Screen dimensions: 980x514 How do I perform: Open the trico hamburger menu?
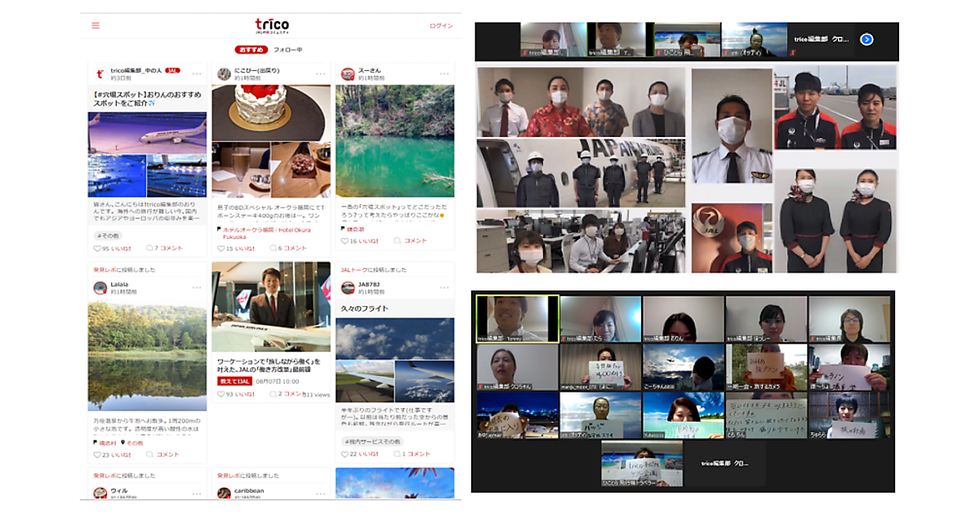click(x=96, y=25)
